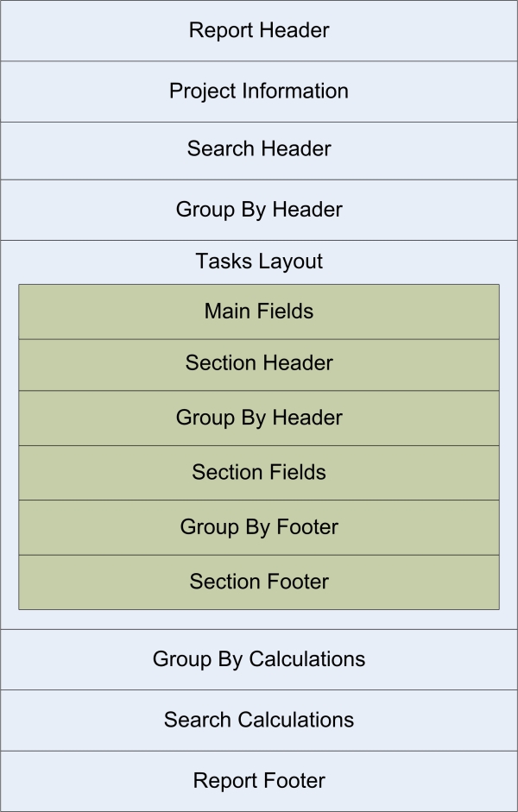Click Tasks Layout blue margin beside Main Fields

tap(9, 312)
